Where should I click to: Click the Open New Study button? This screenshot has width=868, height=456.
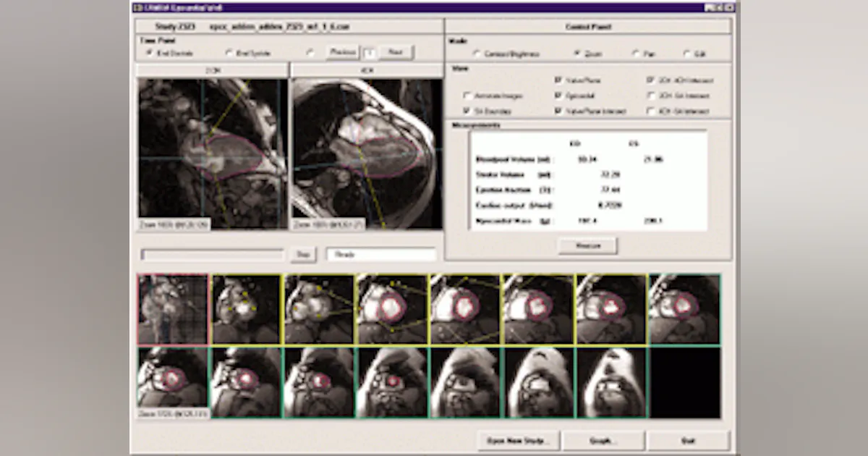point(519,440)
